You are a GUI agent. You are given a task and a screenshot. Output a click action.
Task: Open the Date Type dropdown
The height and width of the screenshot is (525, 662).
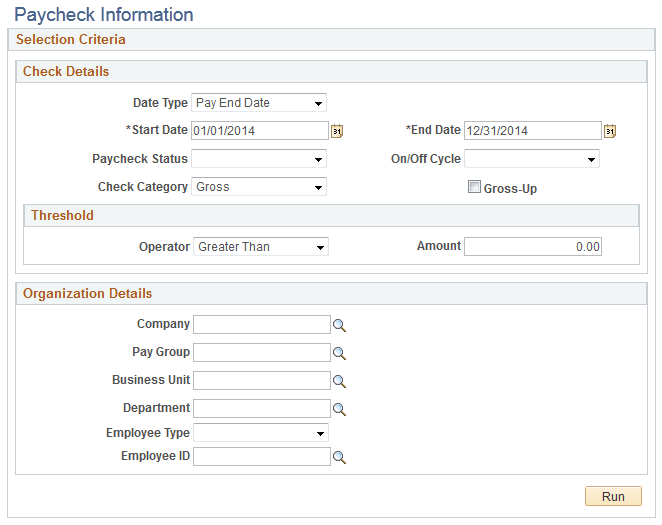tap(259, 103)
